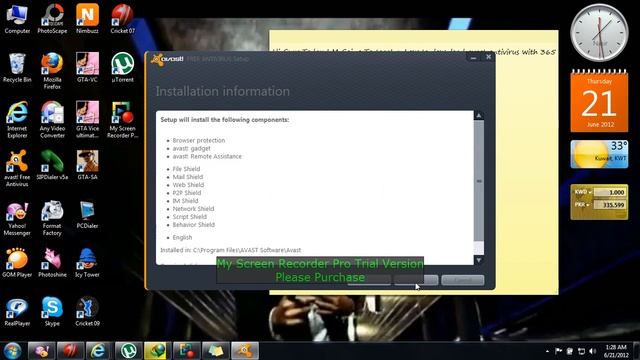Viewport: 640px width, 360px height.
Task: Click the 'Behavior Shield' component text
Action: point(193,224)
